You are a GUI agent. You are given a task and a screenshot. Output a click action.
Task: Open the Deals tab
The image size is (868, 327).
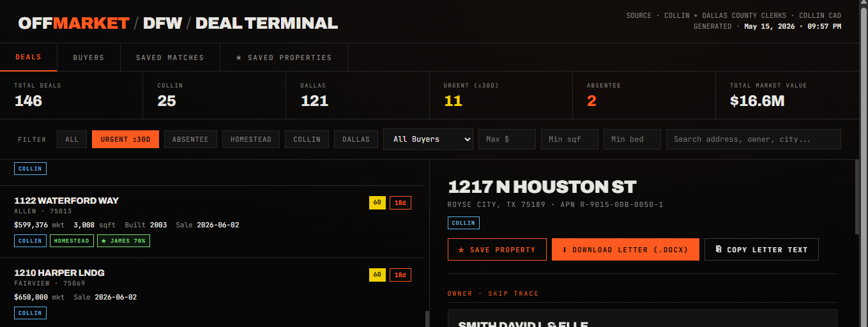[28, 57]
